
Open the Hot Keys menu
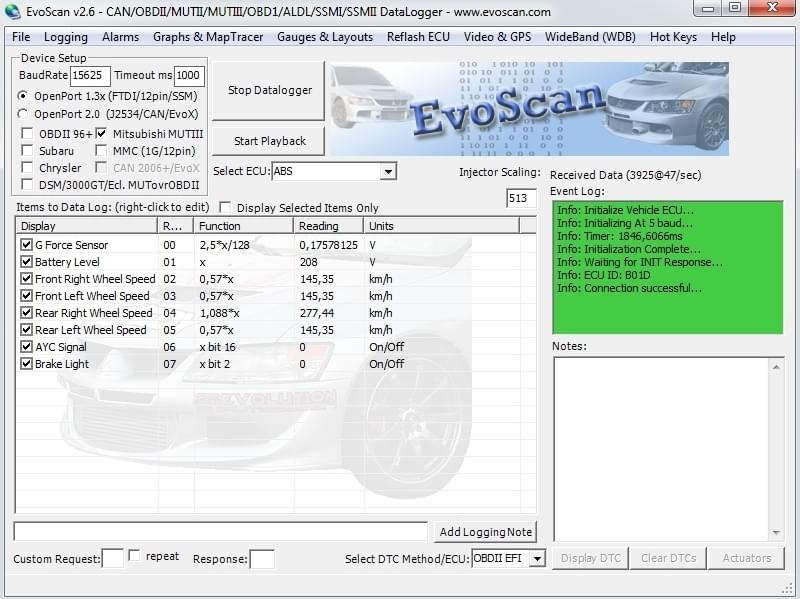point(673,37)
